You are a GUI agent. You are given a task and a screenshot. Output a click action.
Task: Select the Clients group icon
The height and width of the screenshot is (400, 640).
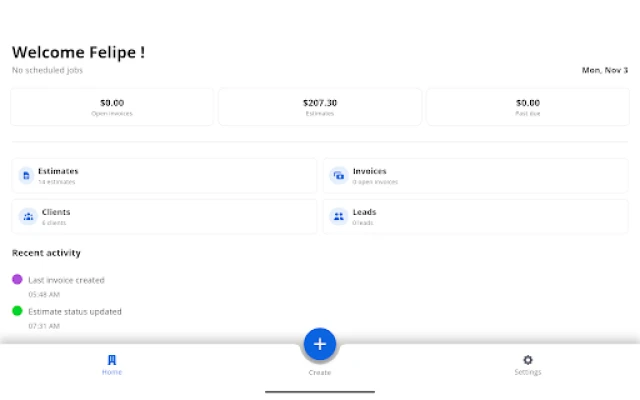[27, 216]
